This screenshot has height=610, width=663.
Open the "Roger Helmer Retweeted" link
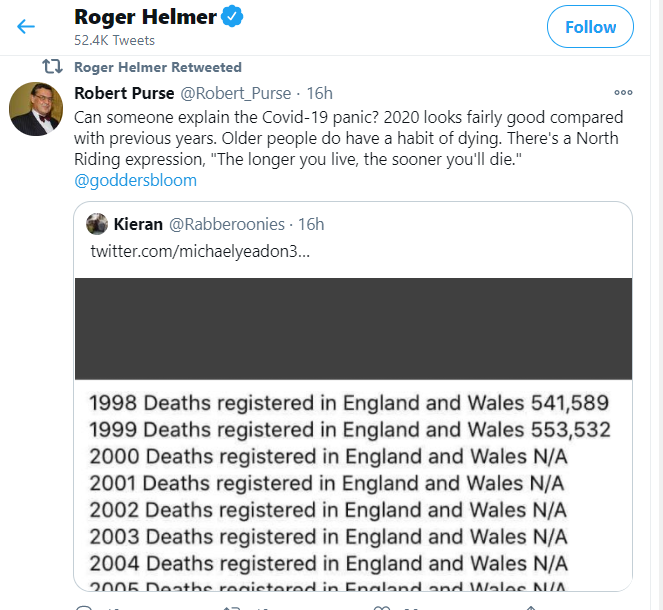158,67
